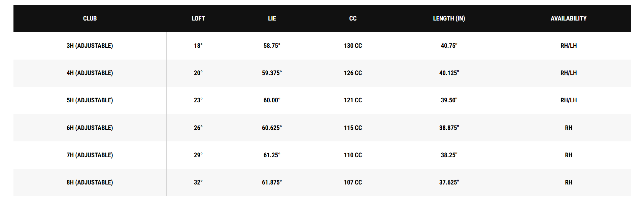Click the 107 CC volume cell
Viewport: 644px width, 203px height.
coord(353,182)
